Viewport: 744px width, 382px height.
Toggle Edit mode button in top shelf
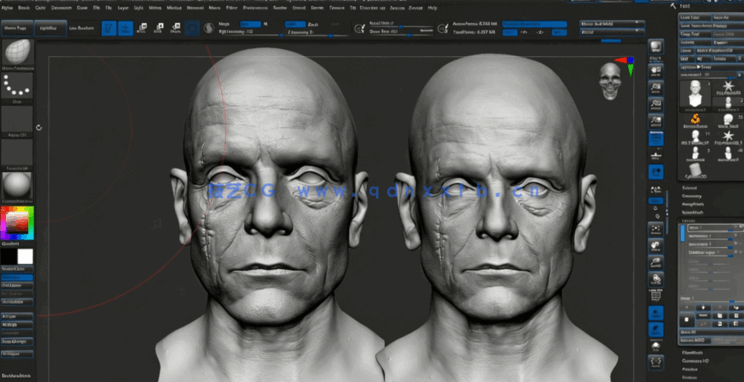click(x=109, y=28)
